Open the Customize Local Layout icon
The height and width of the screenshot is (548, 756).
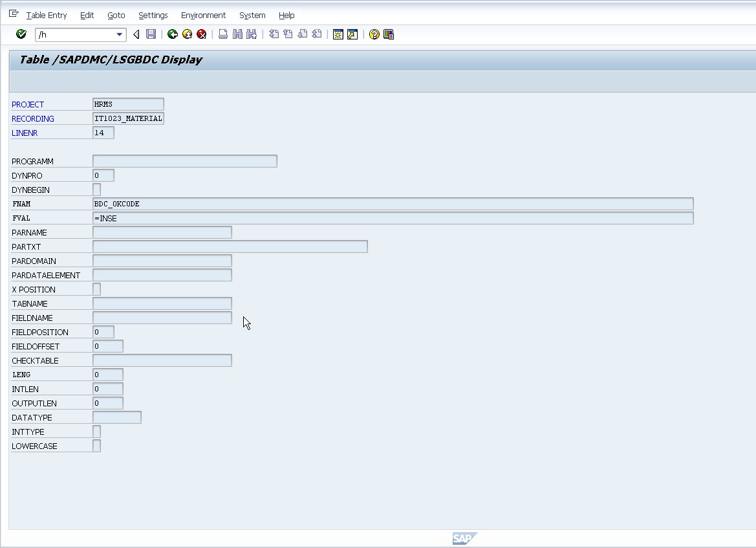(388, 34)
